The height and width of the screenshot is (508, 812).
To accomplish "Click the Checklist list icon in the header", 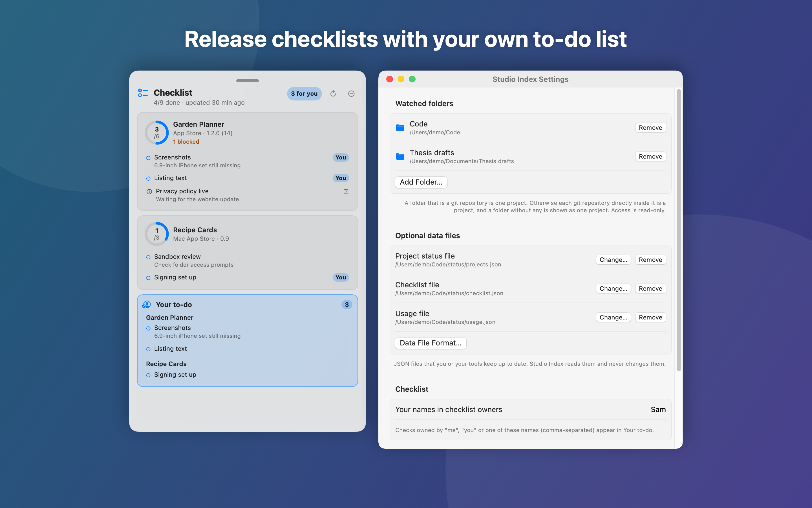I will point(143,93).
